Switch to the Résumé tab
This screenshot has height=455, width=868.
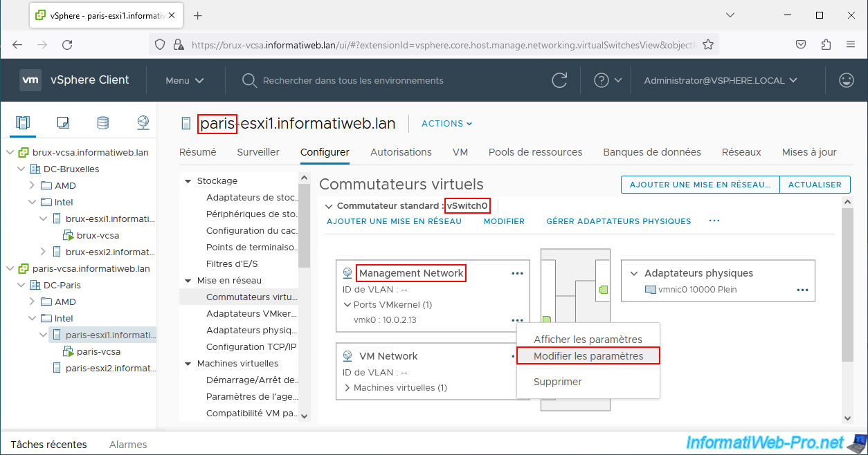pos(198,152)
